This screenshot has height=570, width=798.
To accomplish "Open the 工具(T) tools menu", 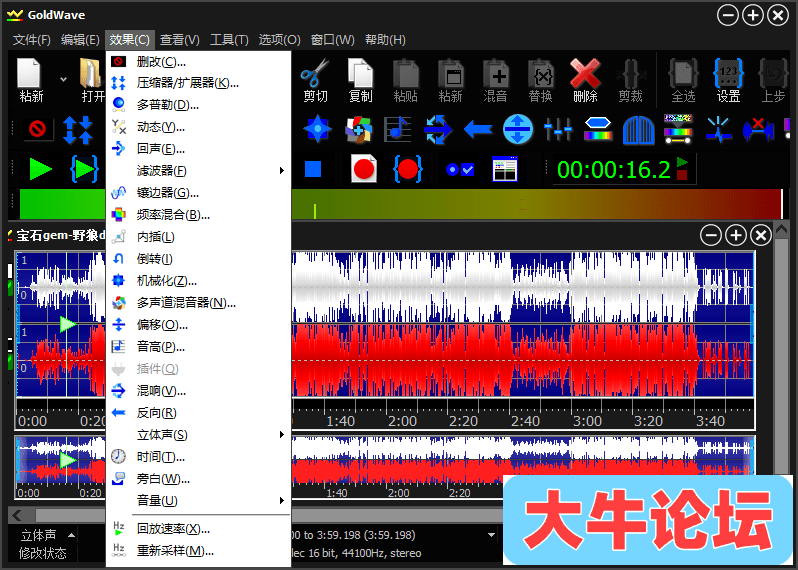I will point(229,40).
